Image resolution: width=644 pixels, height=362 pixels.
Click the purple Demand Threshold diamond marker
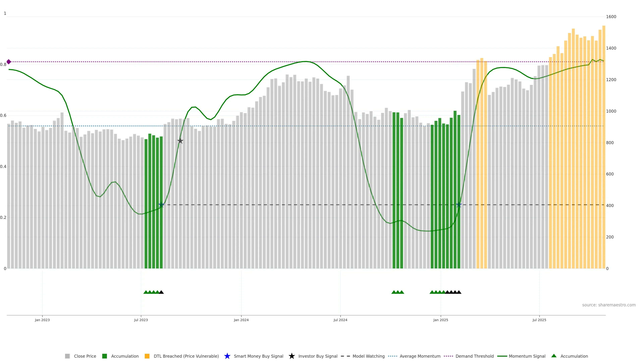(x=9, y=62)
